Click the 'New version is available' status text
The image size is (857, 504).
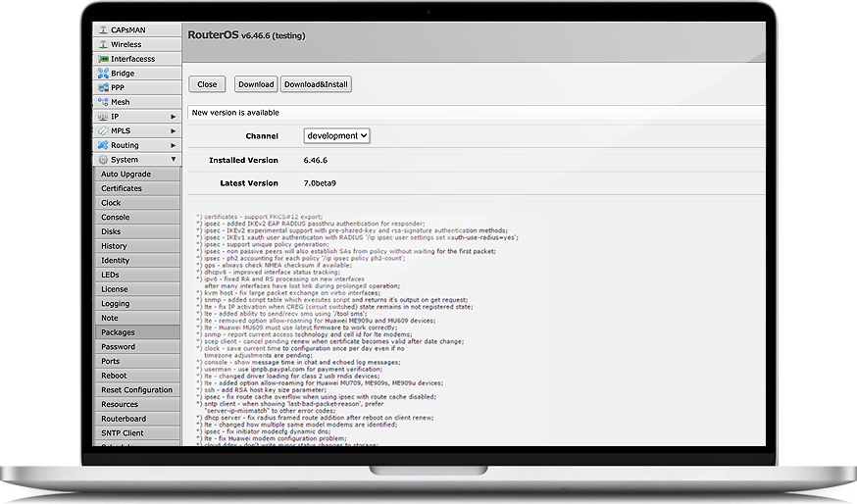click(x=235, y=113)
